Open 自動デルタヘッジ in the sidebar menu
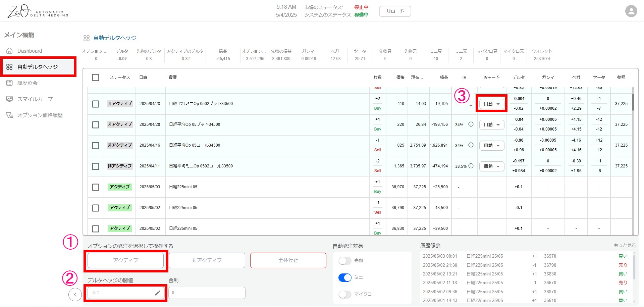Image resolution: width=644 pixels, height=307 pixels. click(38, 67)
